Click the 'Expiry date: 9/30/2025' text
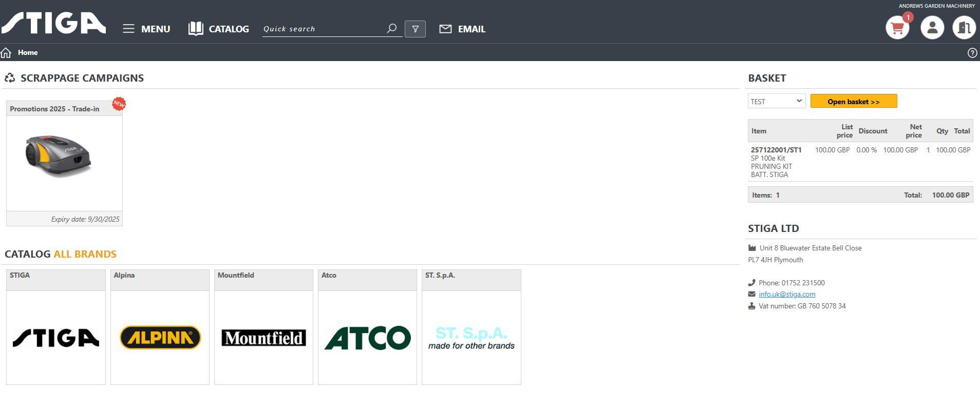 click(x=85, y=219)
